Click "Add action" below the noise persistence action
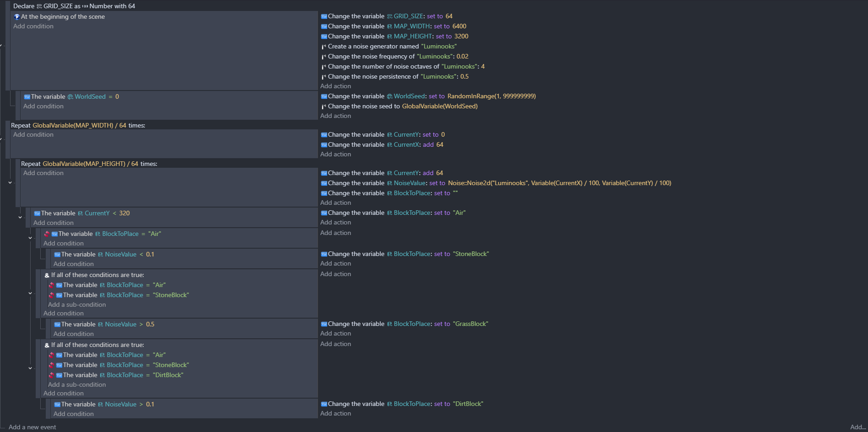Image resolution: width=868 pixels, height=432 pixels. 335,86
